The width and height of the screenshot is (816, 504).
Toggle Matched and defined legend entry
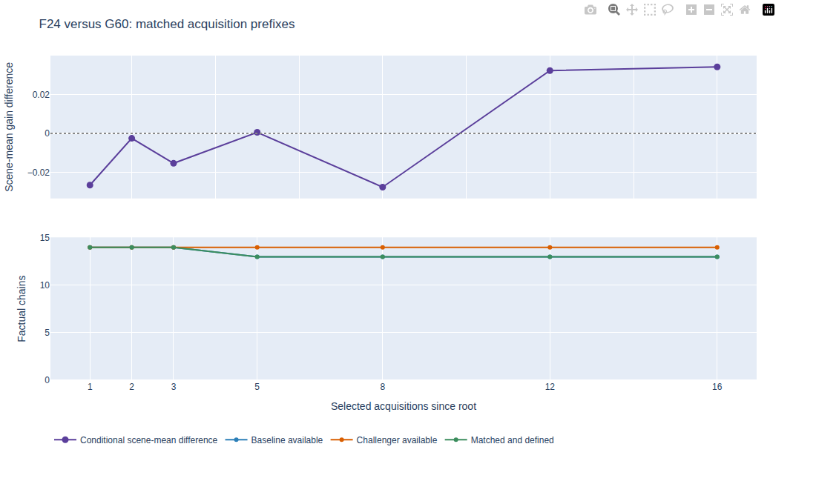499,440
